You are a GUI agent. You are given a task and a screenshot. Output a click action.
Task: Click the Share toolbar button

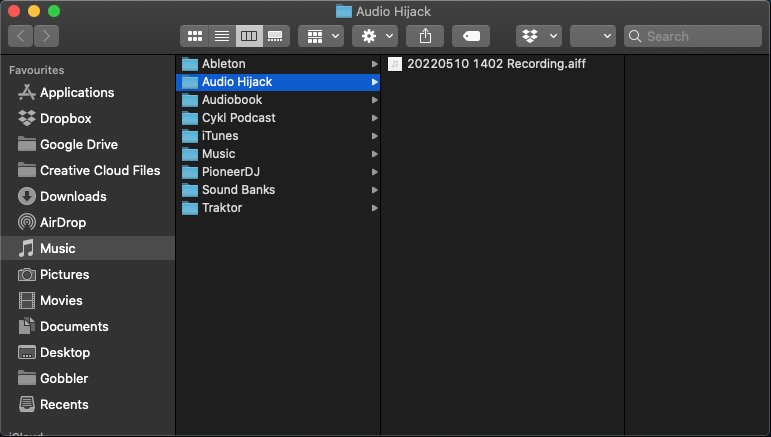[425, 36]
